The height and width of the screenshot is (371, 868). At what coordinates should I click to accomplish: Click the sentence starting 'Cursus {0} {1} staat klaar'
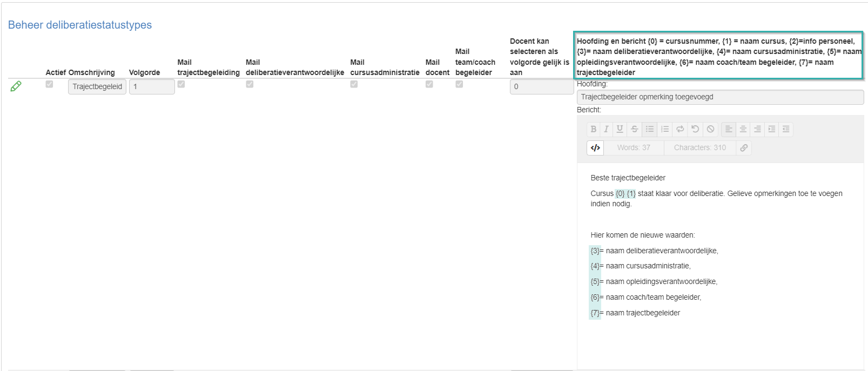pyautogui.click(x=716, y=198)
